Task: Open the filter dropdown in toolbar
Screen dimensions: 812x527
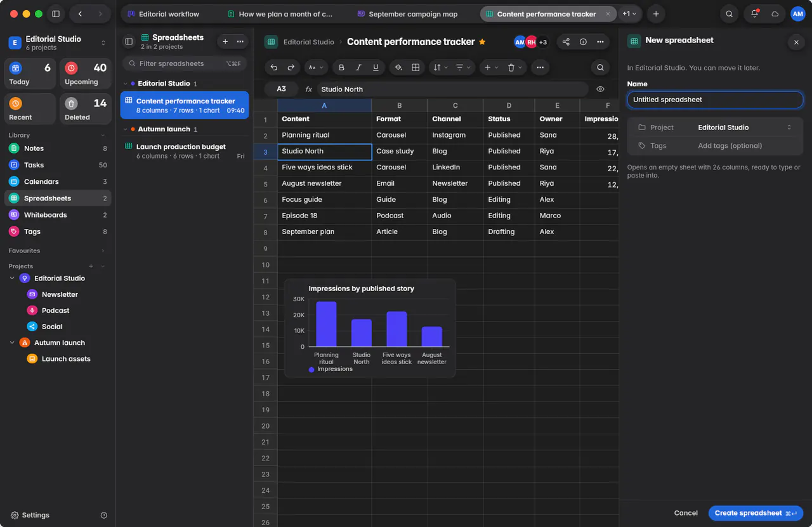Action: [x=463, y=67]
